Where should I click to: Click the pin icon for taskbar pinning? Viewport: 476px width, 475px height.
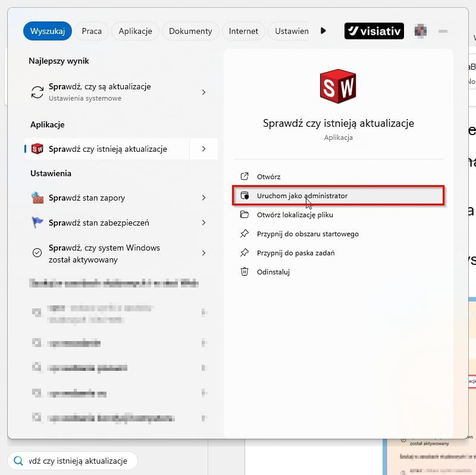245,253
